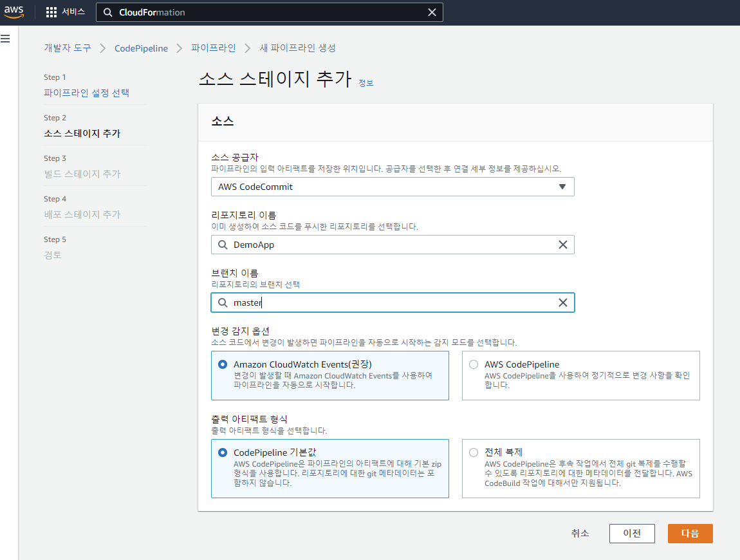The height and width of the screenshot is (560, 740).
Task: Click the 다음 button
Action: pyautogui.click(x=690, y=533)
